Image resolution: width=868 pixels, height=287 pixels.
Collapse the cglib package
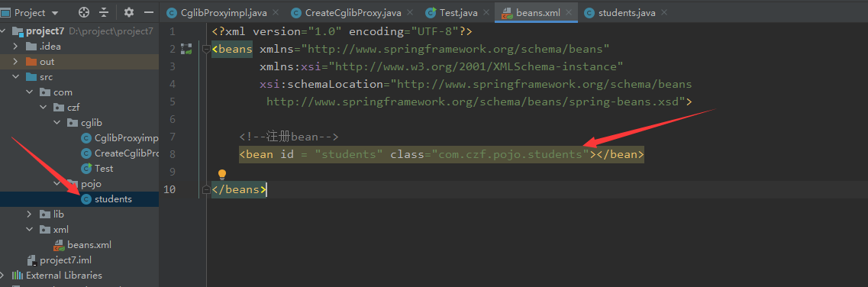click(x=57, y=123)
